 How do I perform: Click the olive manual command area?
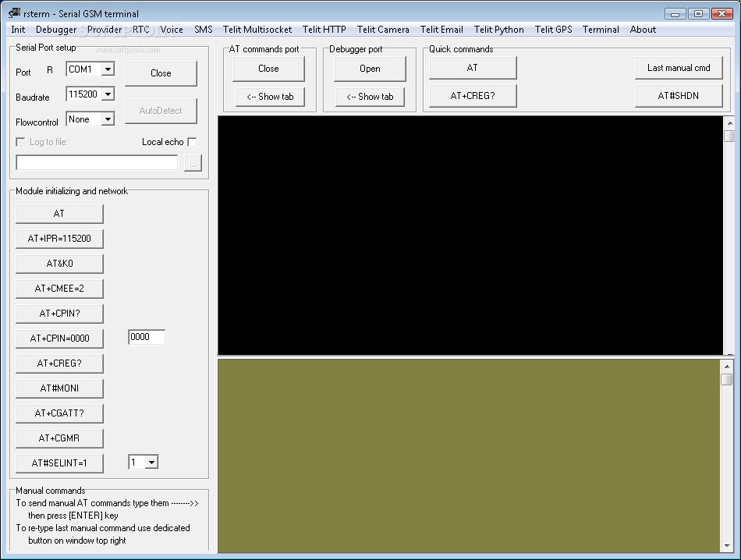pyautogui.click(x=469, y=456)
